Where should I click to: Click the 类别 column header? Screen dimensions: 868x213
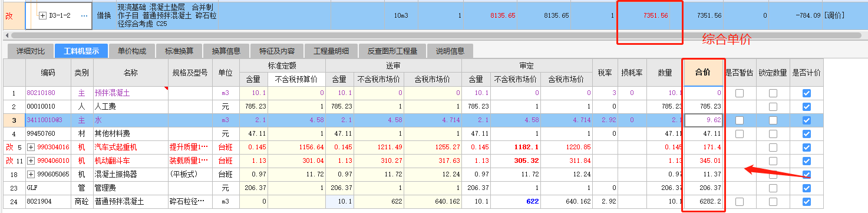(x=81, y=73)
